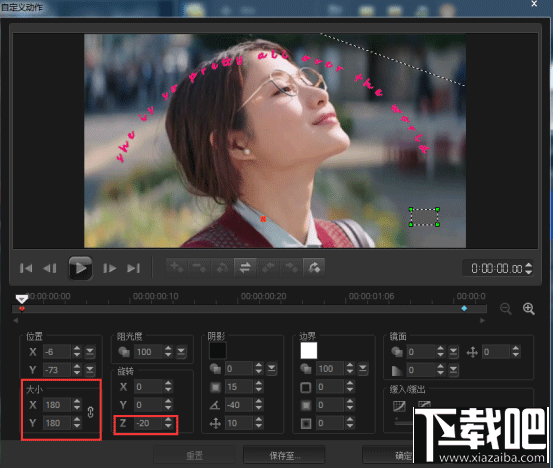Screen dimensions: 554x468
Task: Click the timeline scroll left arrow
Action: coord(16,320)
